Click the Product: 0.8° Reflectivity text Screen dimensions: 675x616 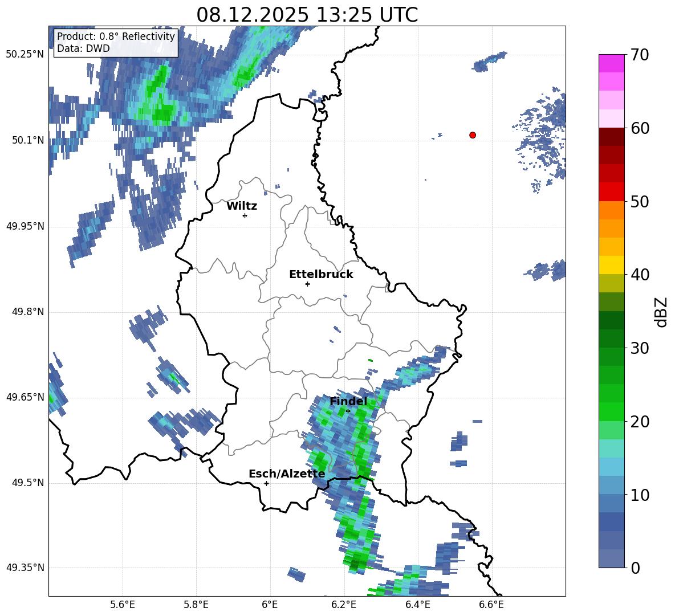(116, 36)
